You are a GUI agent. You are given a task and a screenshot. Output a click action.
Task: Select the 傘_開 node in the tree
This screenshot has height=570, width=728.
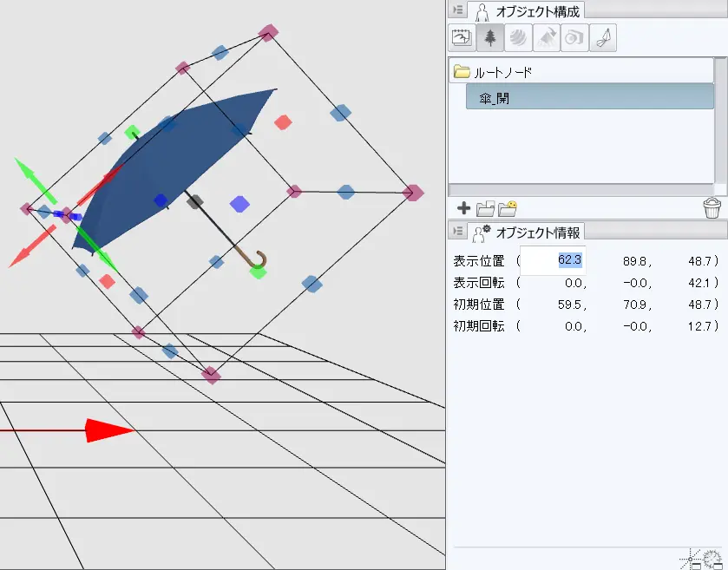(x=590, y=96)
